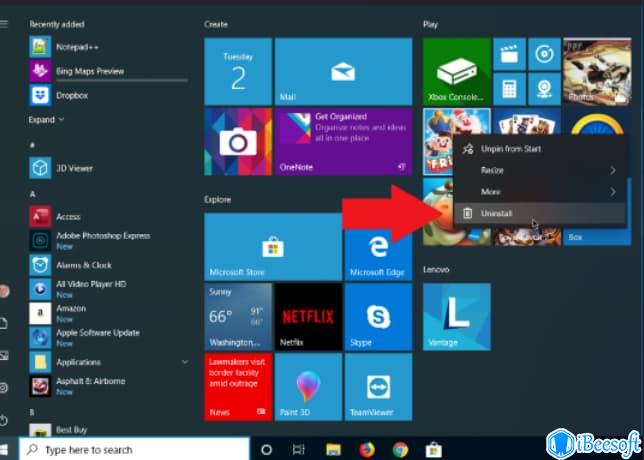Screen dimensions: 644x460
Task: Open the Calendar tile showing Tuesday 2
Action: tap(238, 71)
